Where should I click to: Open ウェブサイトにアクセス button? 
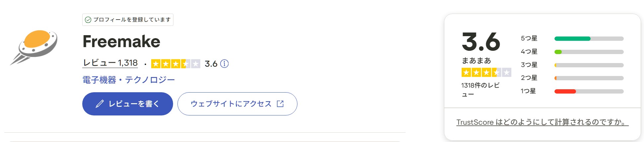[237, 104]
